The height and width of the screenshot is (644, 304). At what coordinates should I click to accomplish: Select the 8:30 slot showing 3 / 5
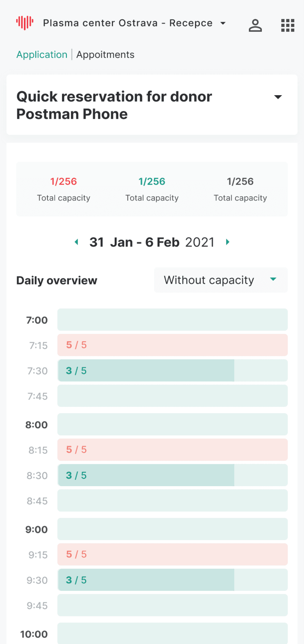coord(172,475)
